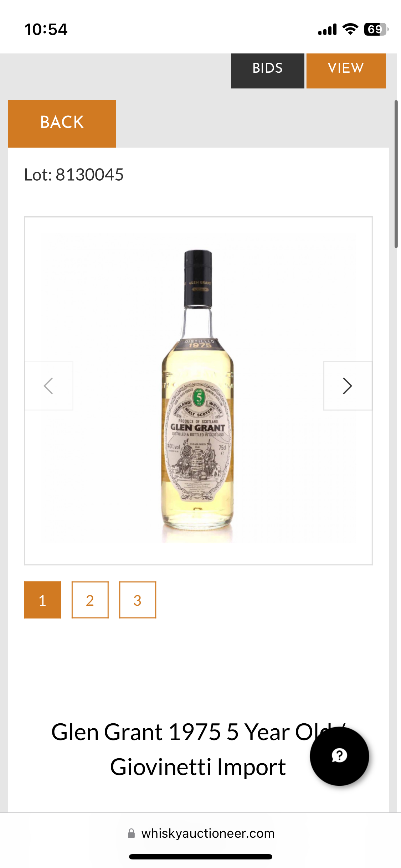Switch to image page 2
The height and width of the screenshot is (868, 401).
click(90, 600)
